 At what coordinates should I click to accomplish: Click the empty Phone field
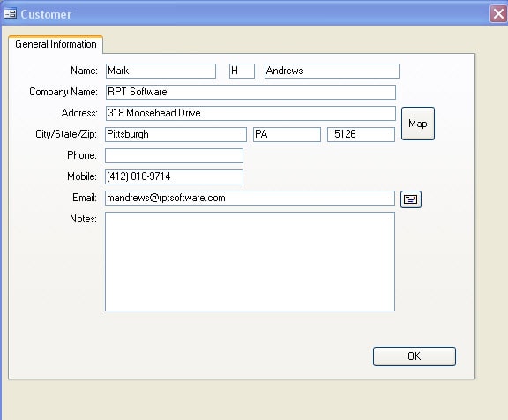pyautogui.click(x=174, y=155)
